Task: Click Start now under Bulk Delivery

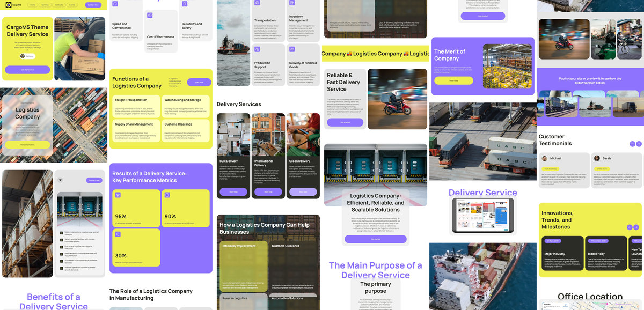Action: pos(233,191)
